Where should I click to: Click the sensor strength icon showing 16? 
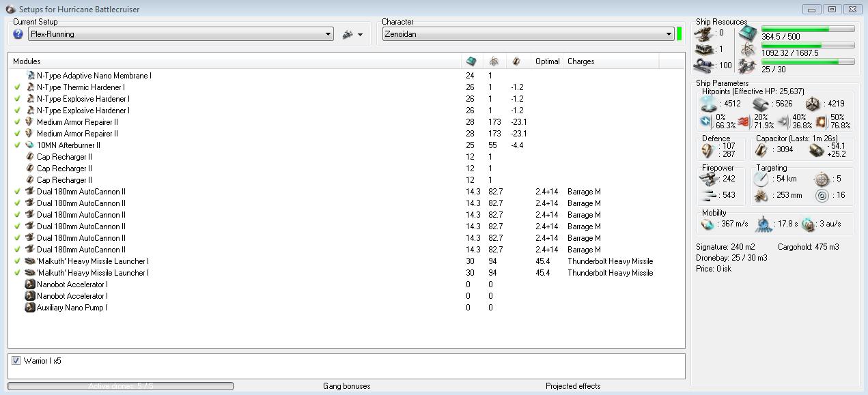click(822, 196)
